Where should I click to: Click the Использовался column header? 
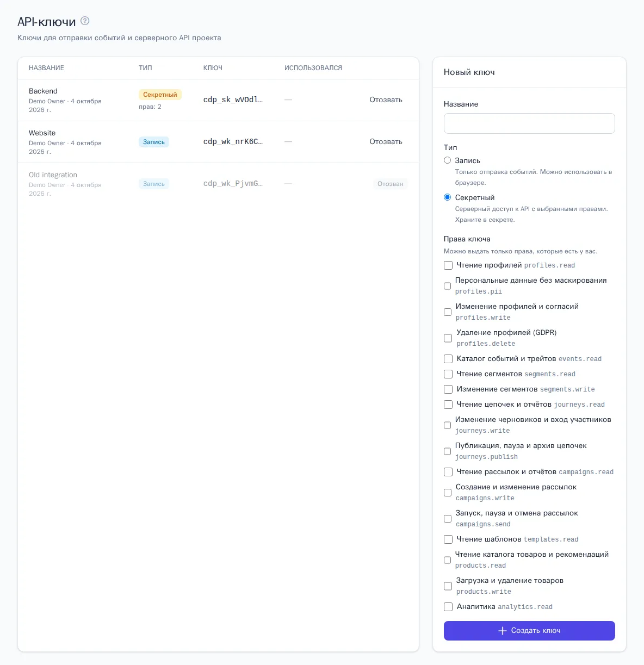(313, 68)
